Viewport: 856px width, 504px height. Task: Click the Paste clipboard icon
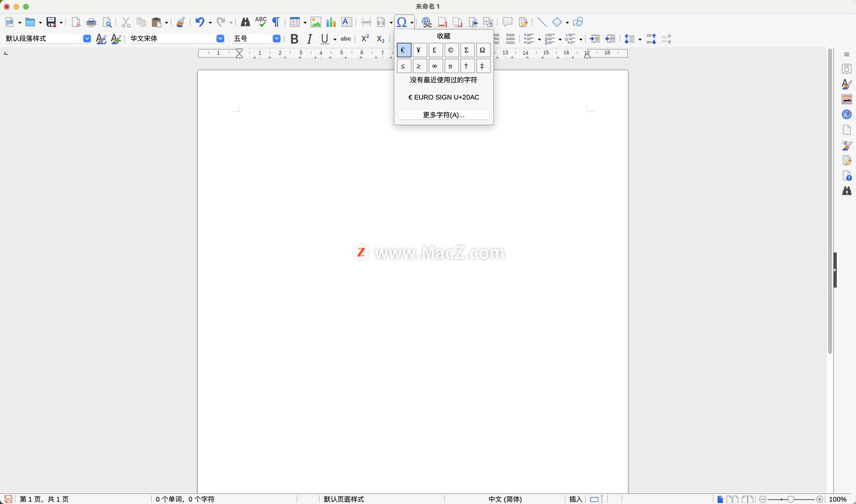pos(156,22)
